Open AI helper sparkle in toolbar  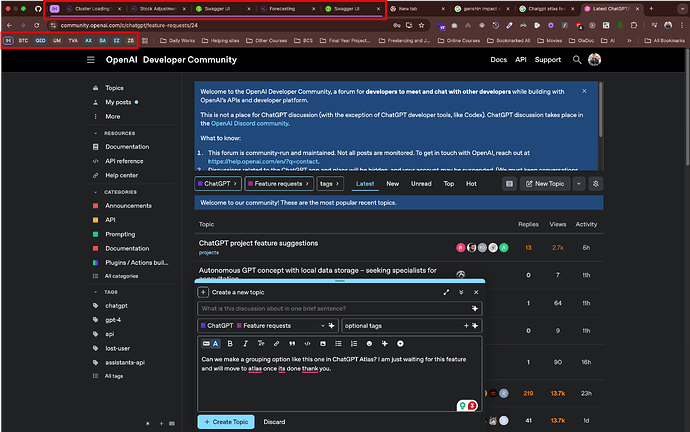[385, 344]
